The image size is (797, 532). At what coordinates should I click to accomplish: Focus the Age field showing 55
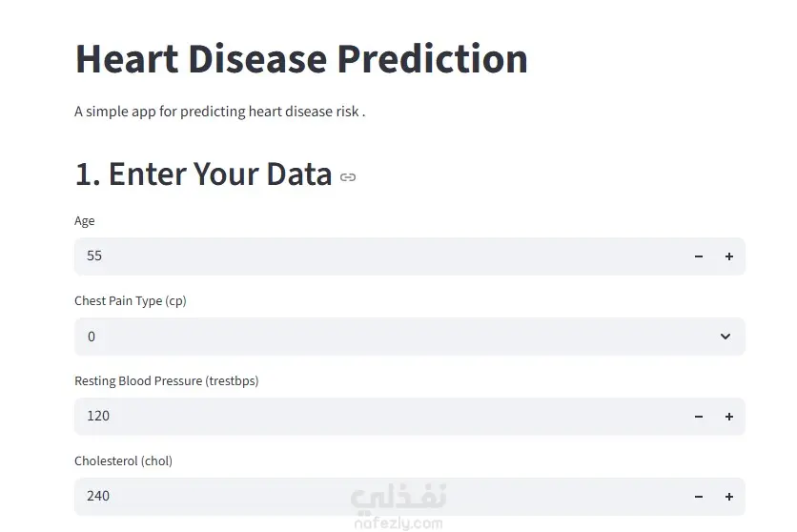(372, 256)
